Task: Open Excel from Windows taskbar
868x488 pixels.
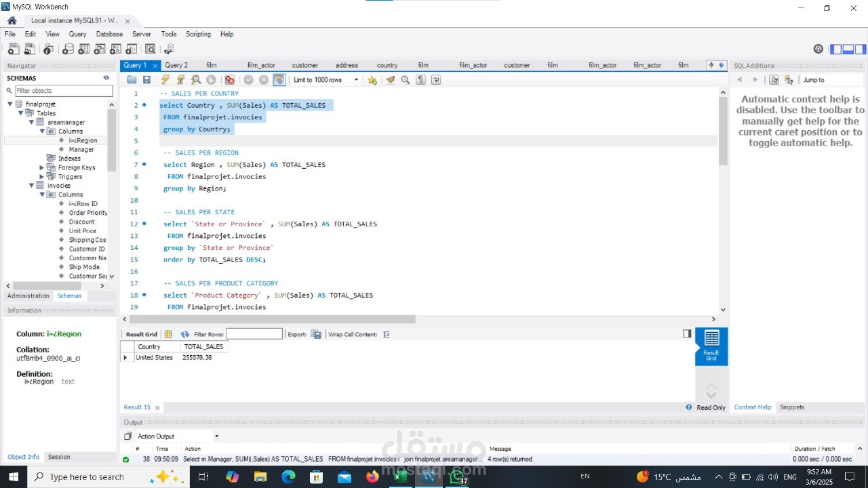Action: tap(400, 477)
